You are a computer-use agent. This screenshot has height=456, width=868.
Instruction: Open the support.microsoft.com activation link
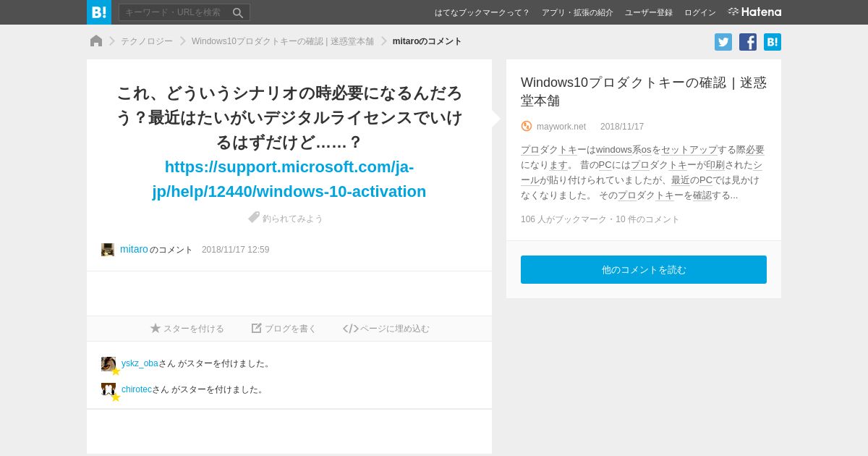pyautogui.click(x=289, y=179)
